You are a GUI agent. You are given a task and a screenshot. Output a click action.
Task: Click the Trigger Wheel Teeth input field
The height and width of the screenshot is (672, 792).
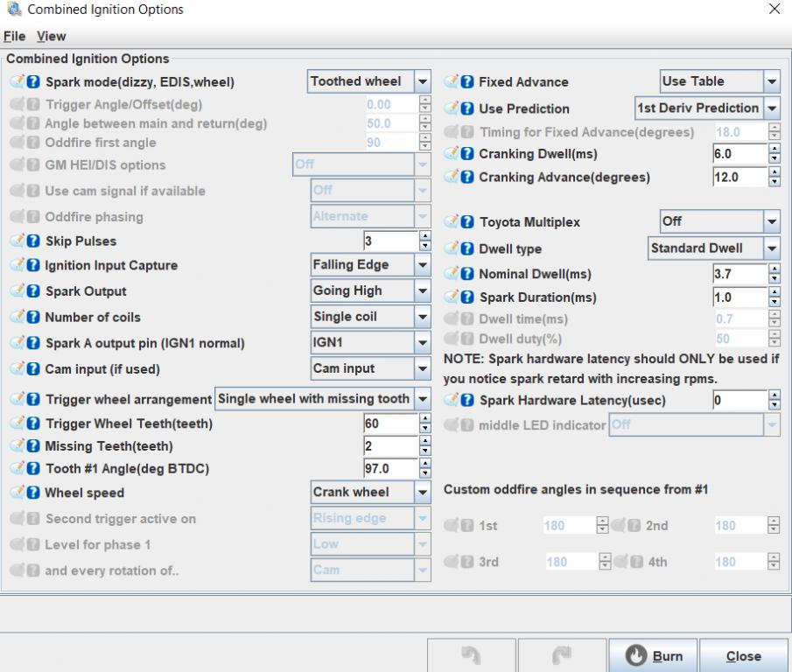point(389,424)
